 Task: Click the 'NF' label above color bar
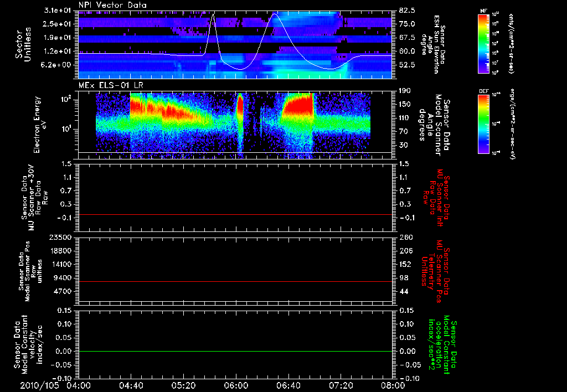[484, 11]
